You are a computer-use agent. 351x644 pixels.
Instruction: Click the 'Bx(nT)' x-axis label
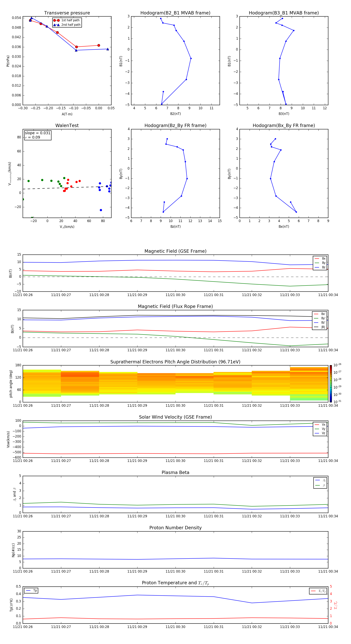[284, 227]
